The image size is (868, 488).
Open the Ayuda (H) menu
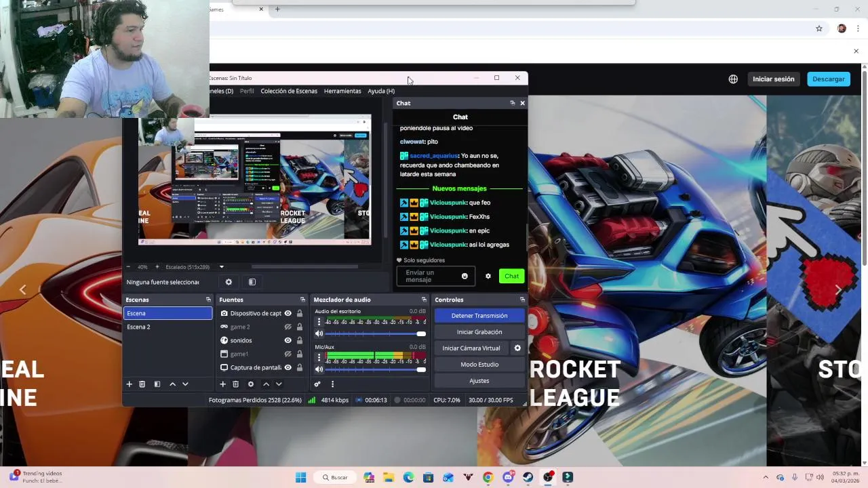click(381, 91)
